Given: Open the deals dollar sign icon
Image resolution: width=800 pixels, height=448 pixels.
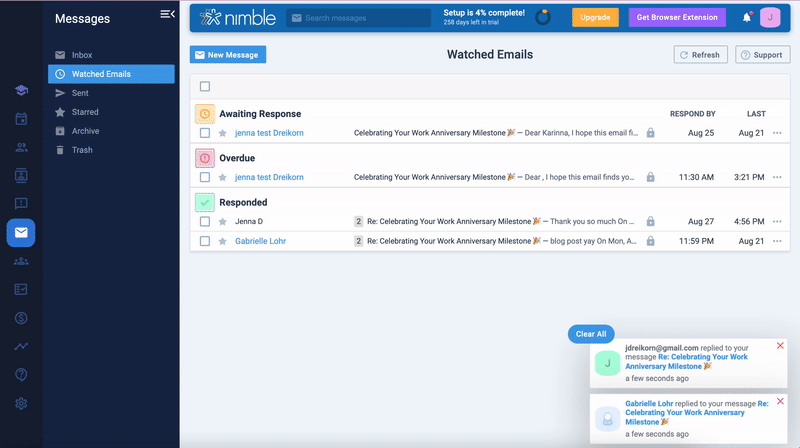Looking at the screenshot, I should click(x=21, y=318).
